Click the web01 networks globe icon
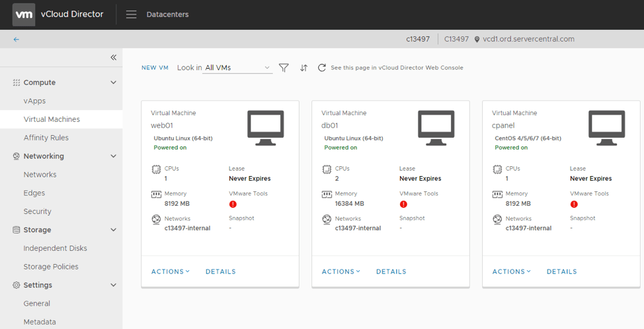Screen dimensions: 644x329 (156, 219)
